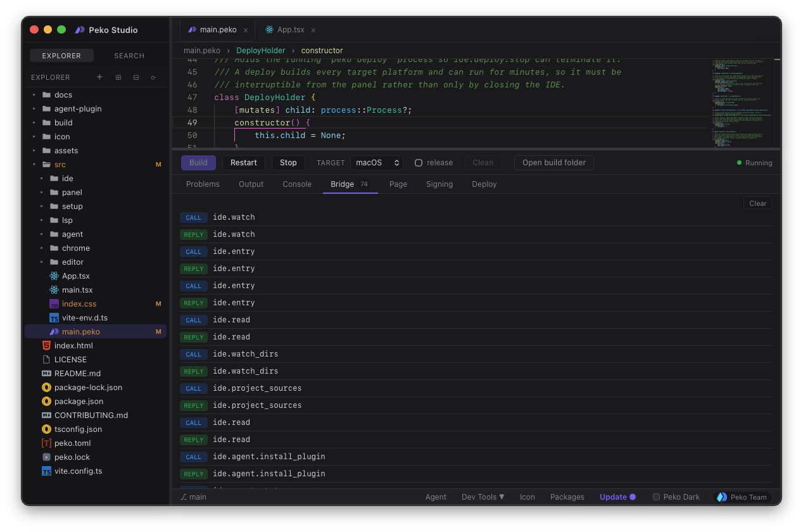Open the Problems tab

pos(203,184)
